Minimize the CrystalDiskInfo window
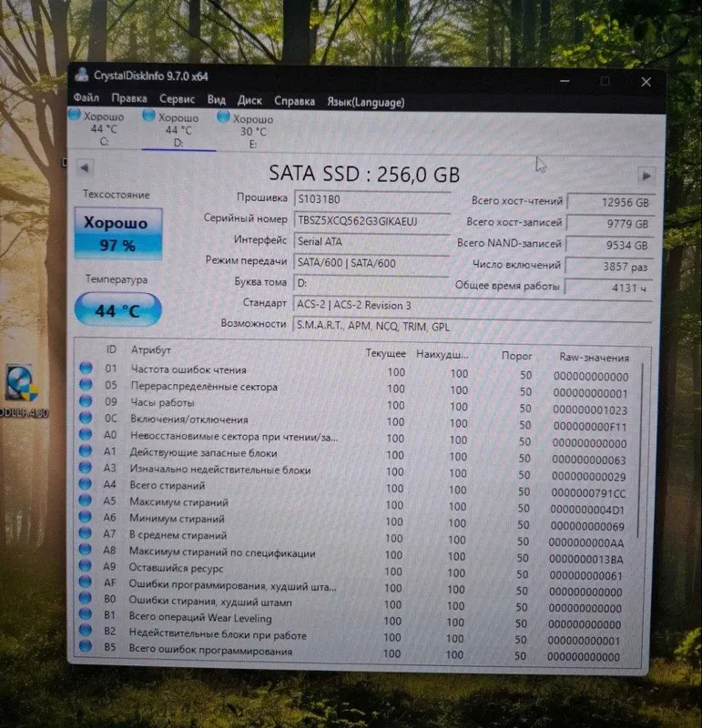Viewport: 702px width, 728px height. click(x=565, y=81)
